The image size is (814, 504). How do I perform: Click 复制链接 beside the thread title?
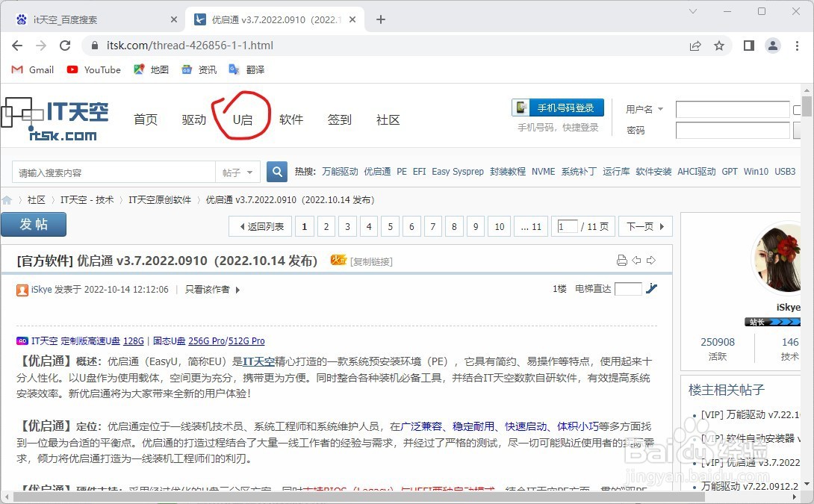click(x=372, y=261)
